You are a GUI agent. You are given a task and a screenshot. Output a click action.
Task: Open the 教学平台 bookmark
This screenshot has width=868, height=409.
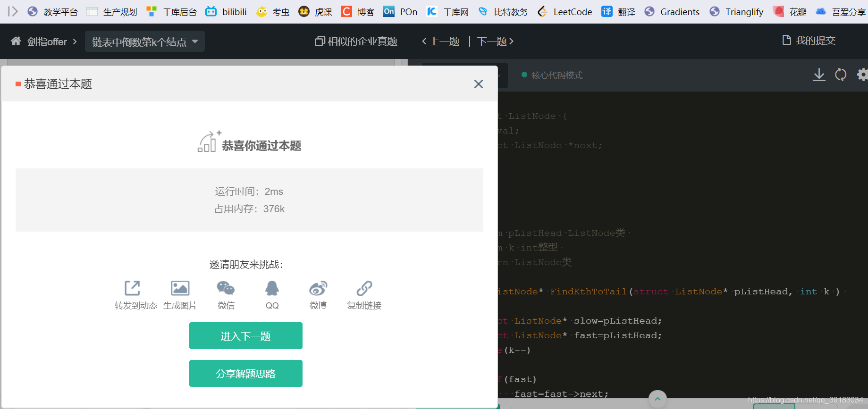click(x=52, y=12)
